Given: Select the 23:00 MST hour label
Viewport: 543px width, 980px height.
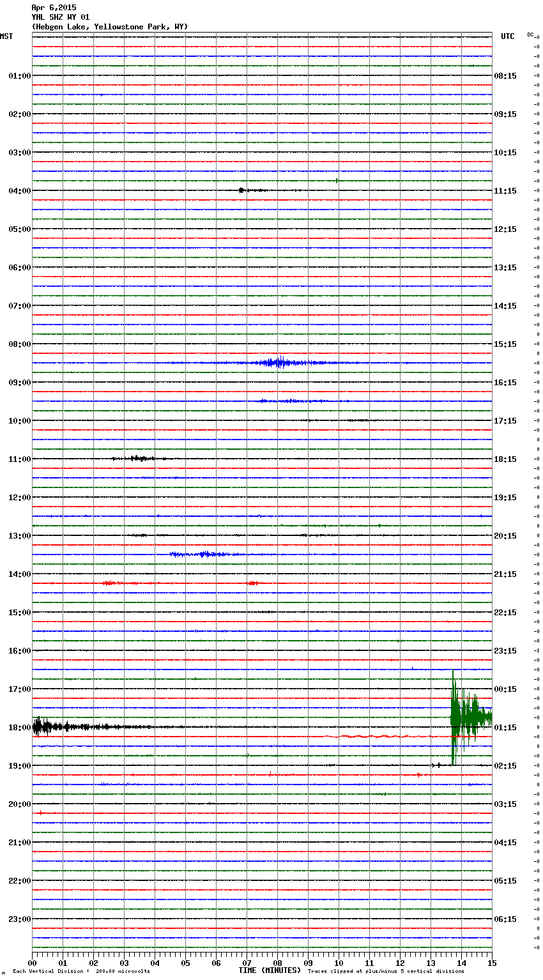Looking at the screenshot, I should click(x=20, y=919).
